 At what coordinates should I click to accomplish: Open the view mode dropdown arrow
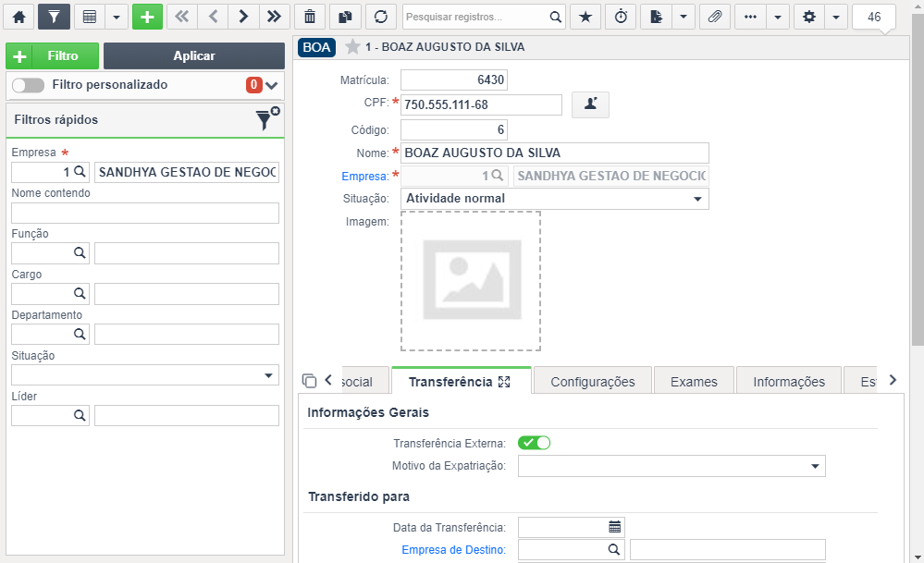[117, 17]
